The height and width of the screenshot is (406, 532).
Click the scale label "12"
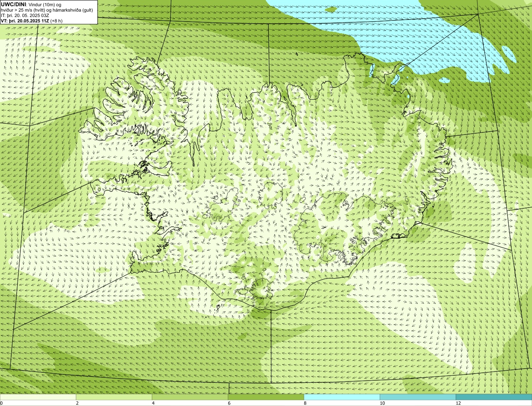click(x=458, y=403)
